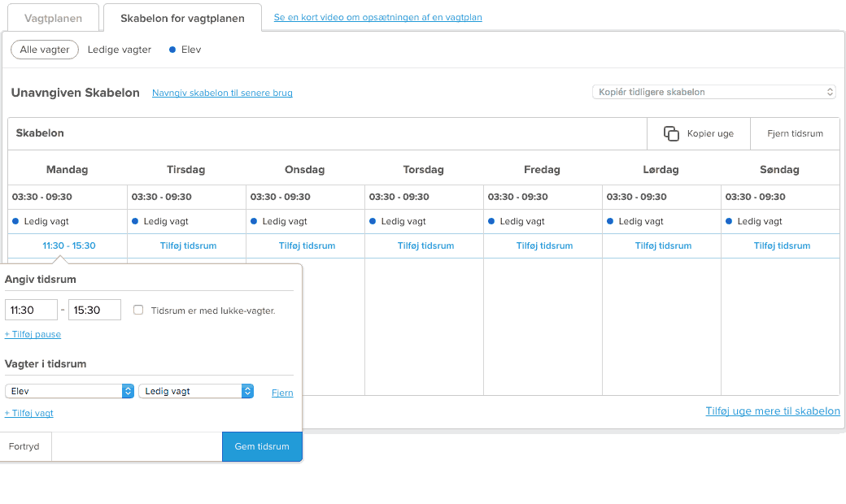Open the Ledig vagt dropdown
The image size is (846, 504).
195,390
